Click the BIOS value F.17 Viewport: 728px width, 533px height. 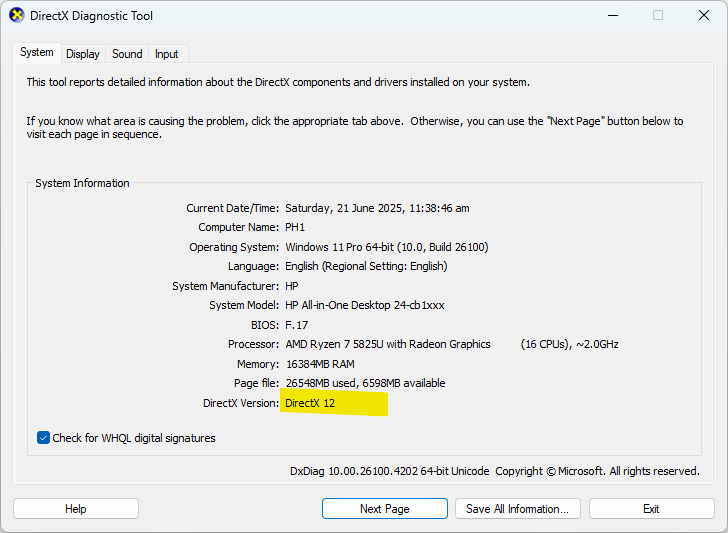[x=296, y=325]
